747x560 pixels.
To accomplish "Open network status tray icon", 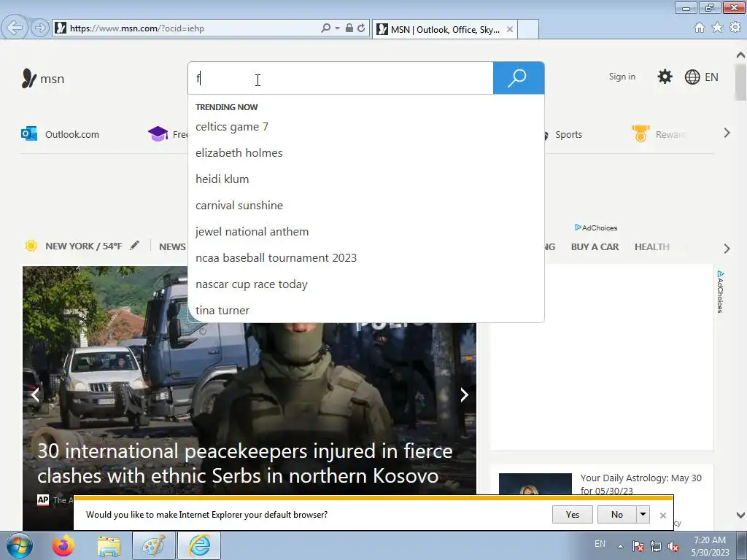I will pos(656,546).
